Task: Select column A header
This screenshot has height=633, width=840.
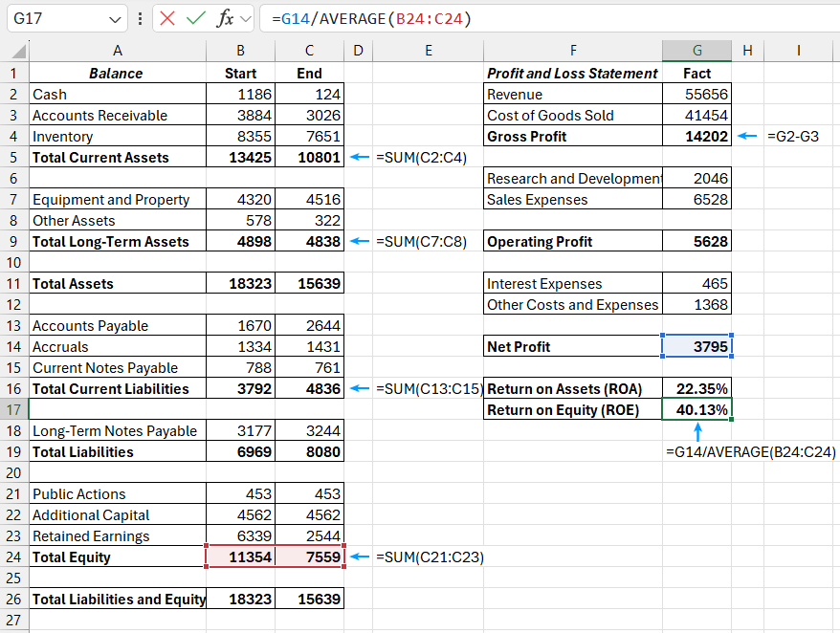Action: [118, 50]
